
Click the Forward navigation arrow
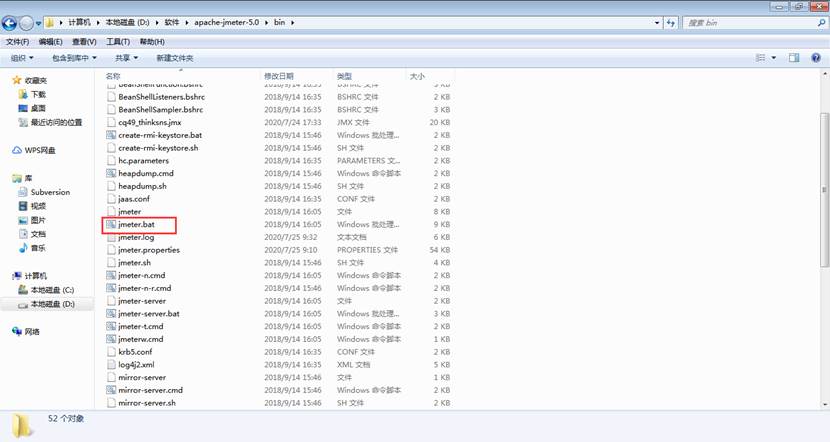point(26,23)
